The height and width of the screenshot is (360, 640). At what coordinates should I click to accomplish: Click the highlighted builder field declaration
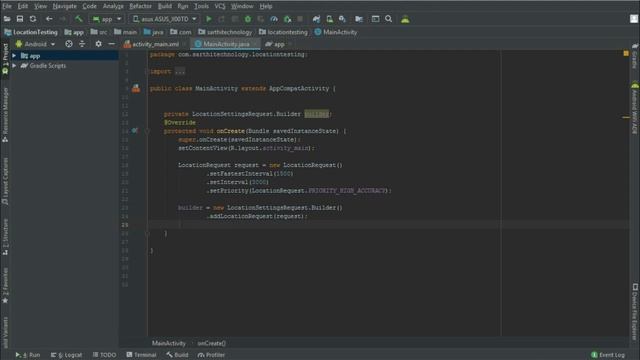pyautogui.click(x=316, y=114)
